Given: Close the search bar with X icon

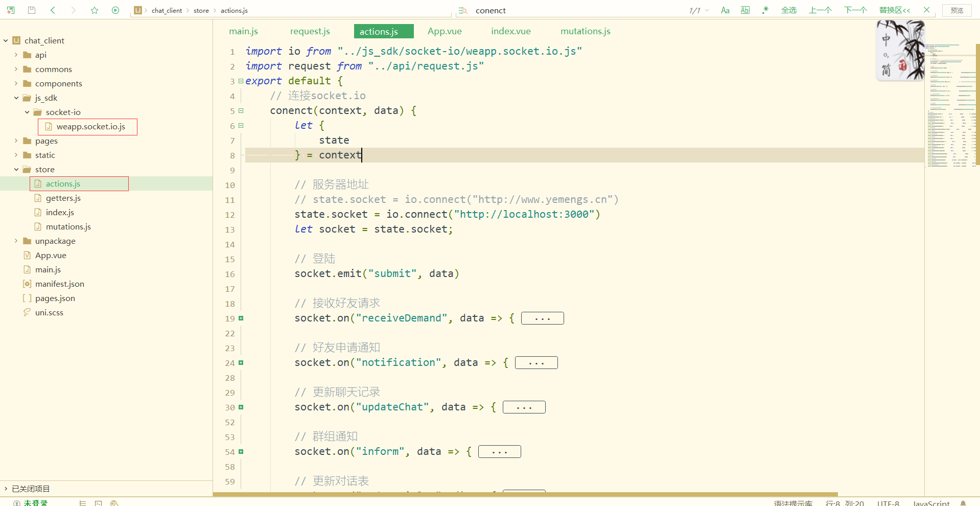Looking at the screenshot, I should tap(926, 10).
